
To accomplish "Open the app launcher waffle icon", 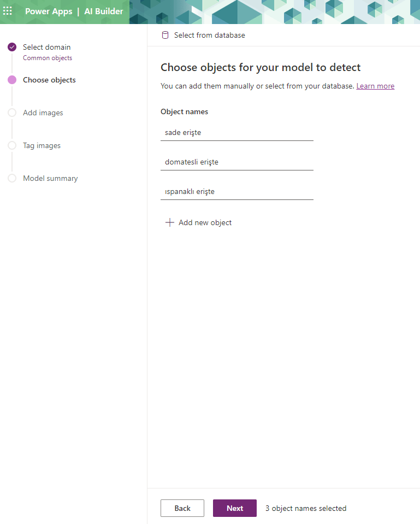I will pyautogui.click(x=8, y=11).
